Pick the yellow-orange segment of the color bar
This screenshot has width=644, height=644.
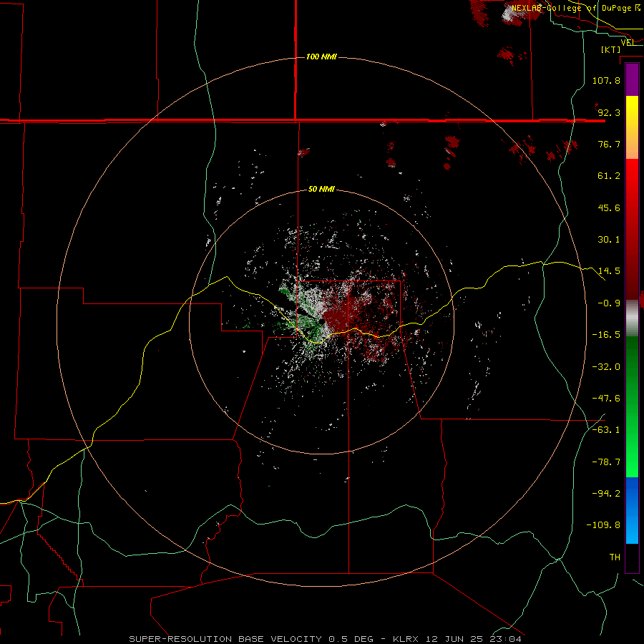(x=632, y=127)
